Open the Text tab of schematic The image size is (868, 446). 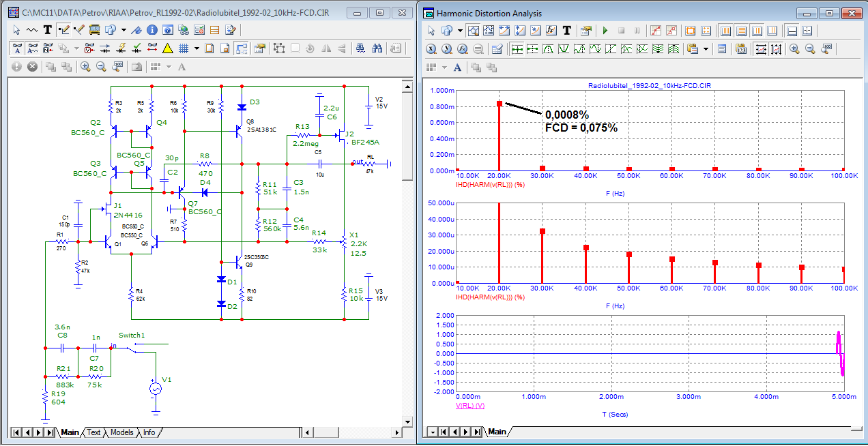coord(93,432)
